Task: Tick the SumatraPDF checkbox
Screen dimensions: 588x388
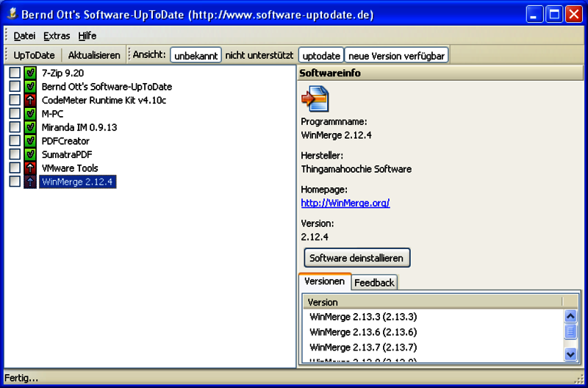Action: coord(15,154)
